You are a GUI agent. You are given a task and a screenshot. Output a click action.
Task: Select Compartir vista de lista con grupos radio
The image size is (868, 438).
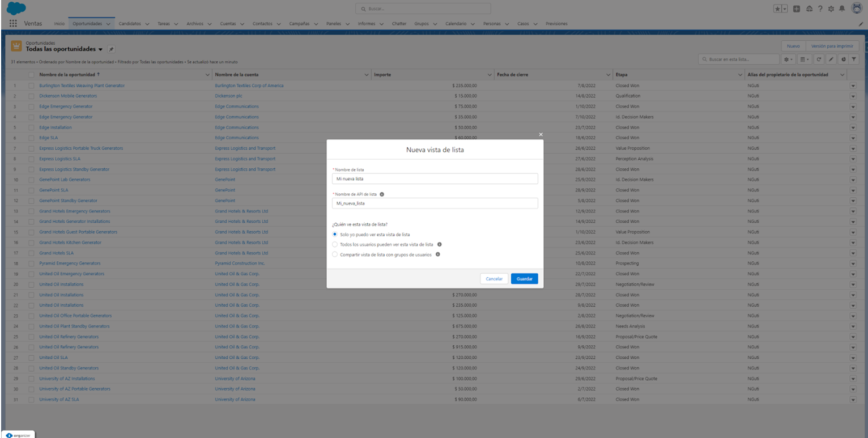coord(335,254)
